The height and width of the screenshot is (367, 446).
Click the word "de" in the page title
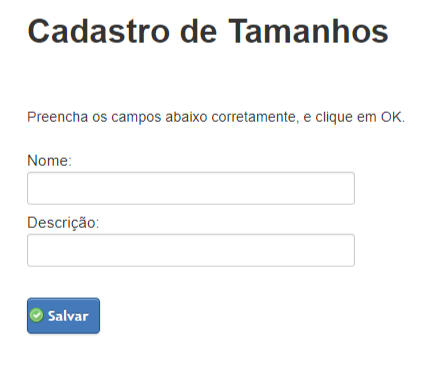pyautogui.click(x=199, y=31)
